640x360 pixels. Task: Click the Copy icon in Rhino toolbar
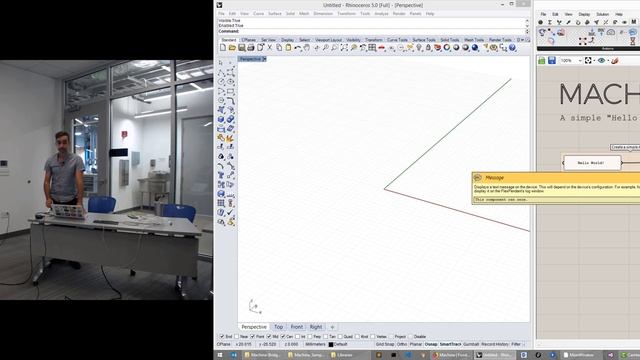tap(279, 48)
